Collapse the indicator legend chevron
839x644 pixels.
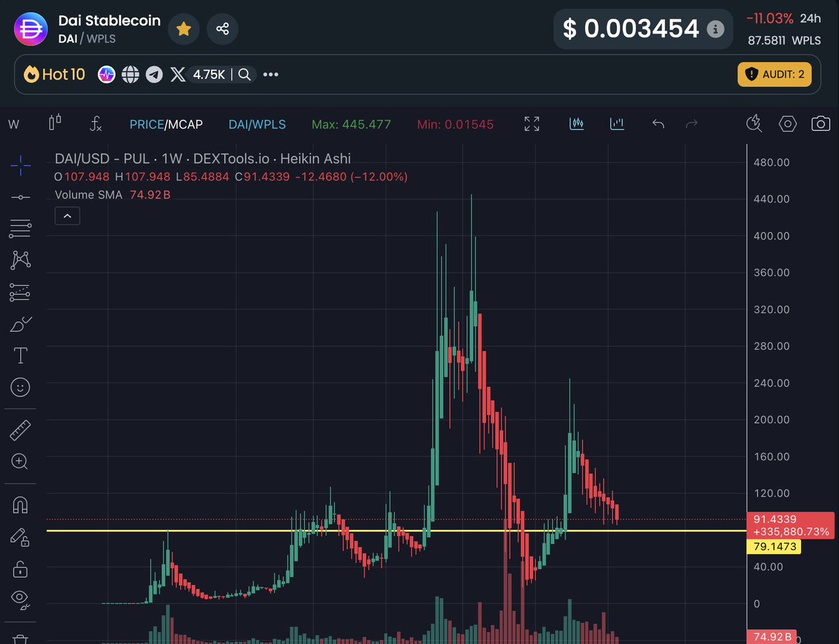[x=67, y=216]
